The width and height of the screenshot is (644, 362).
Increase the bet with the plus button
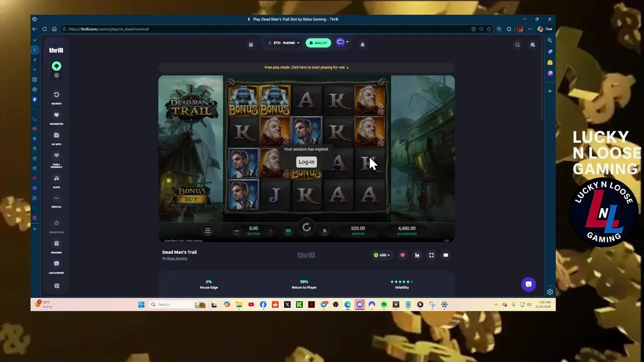pos(270,231)
